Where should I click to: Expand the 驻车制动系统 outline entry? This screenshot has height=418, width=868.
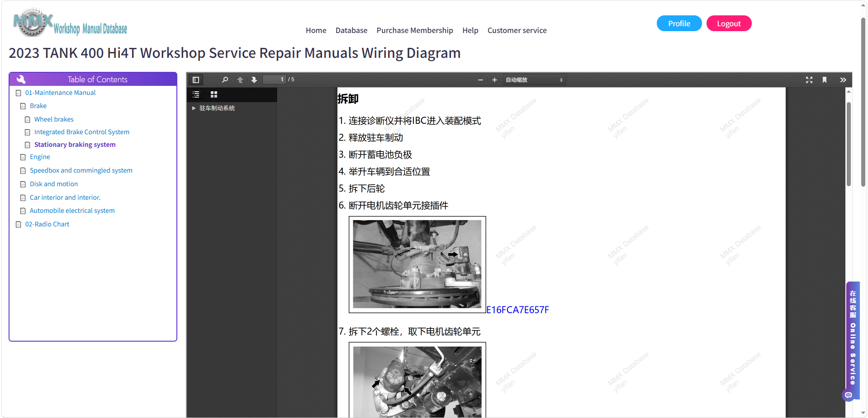[x=194, y=108]
